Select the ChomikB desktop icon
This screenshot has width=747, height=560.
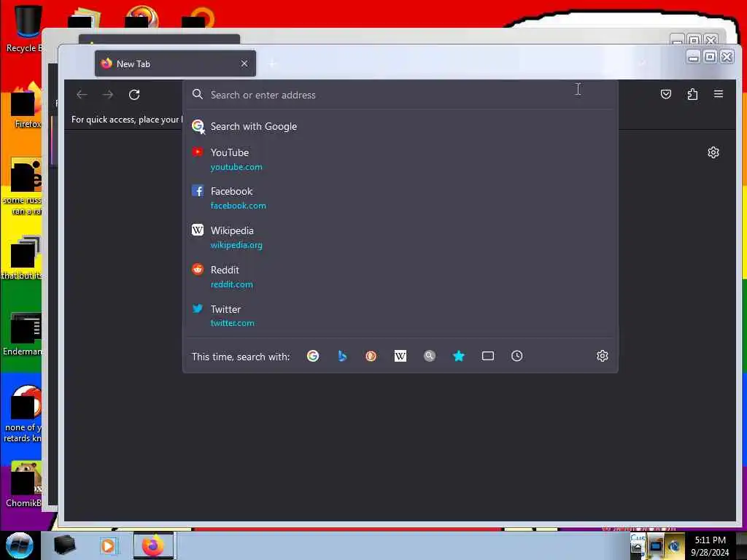[24, 484]
